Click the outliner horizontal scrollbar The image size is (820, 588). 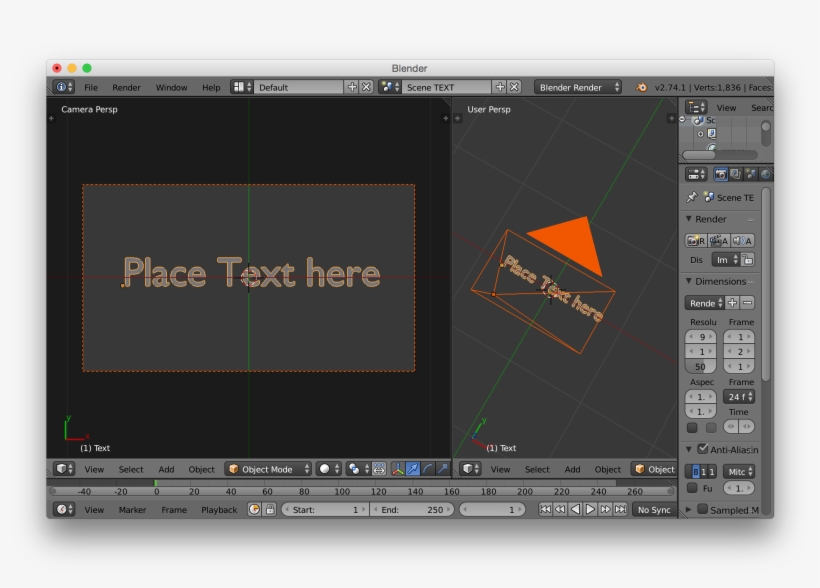tap(699, 155)
